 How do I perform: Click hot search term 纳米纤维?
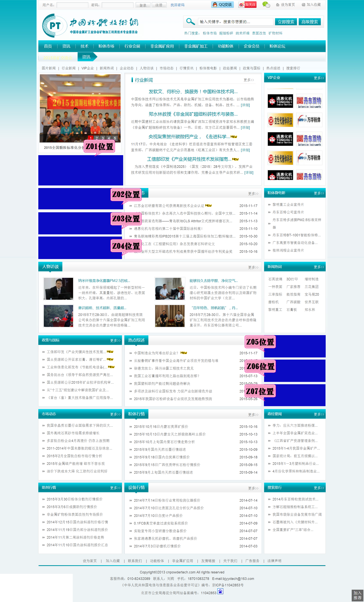click(242, 33)
